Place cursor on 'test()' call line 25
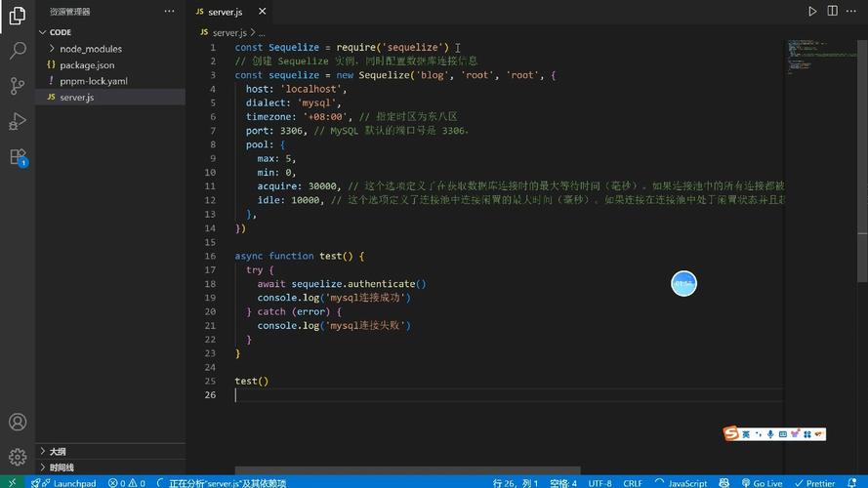Image resolution: width=868 pixels, height=488 pixels. coord(251,381)
